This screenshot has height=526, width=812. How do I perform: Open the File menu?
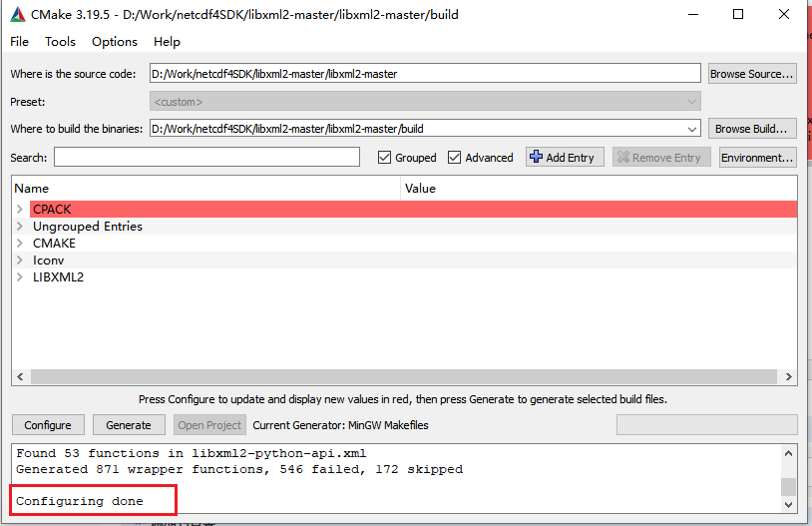tap(19, 42)
